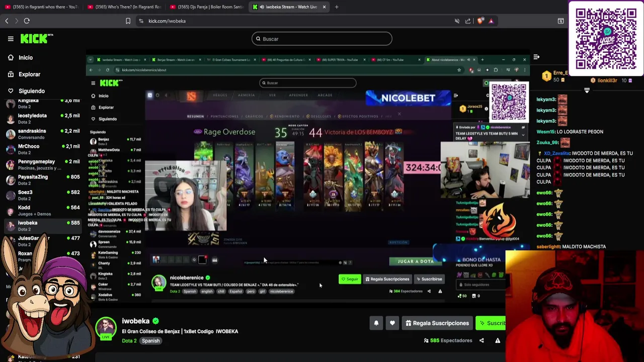Close the iwobeka Stream tab
644x362 pixels.
point(324,7)
